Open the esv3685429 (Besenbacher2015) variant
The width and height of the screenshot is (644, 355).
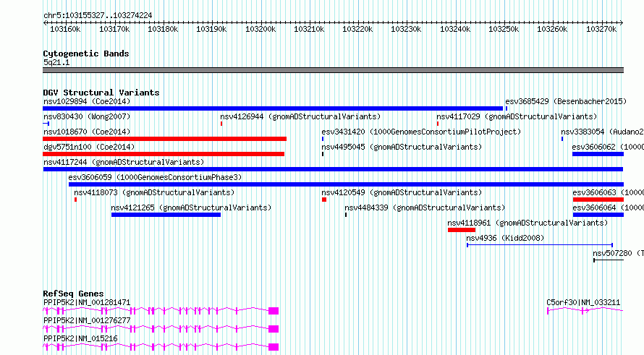pyautogui.click(x=566, y=101)
